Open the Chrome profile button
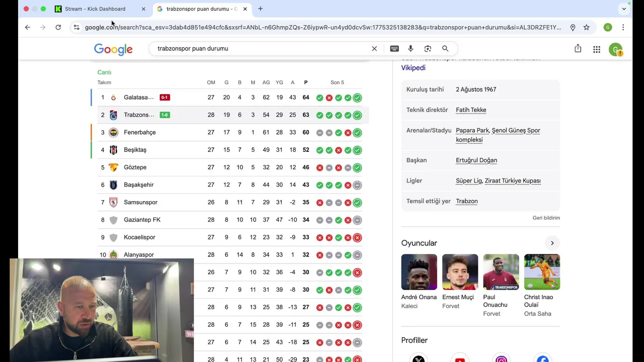 coord(608,28)
